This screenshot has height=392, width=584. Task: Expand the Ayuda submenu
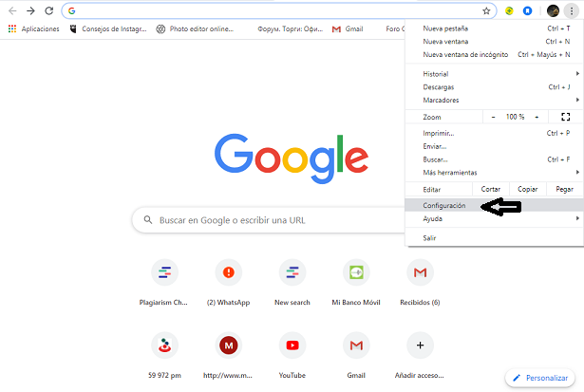pos(494,218)
